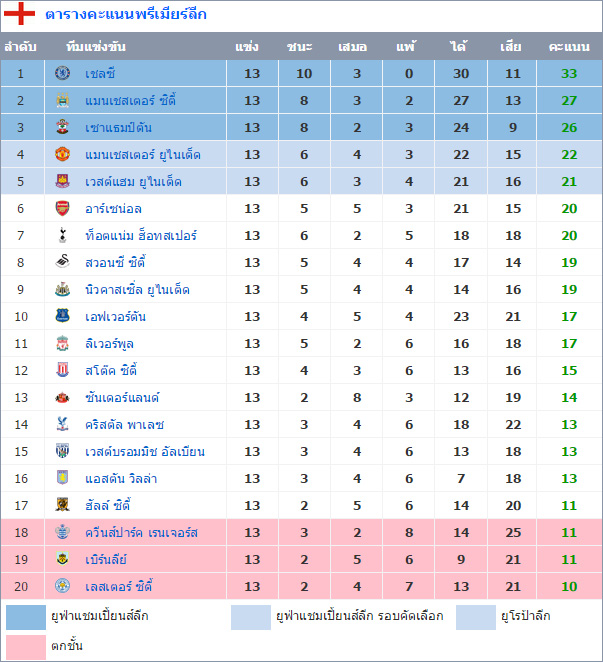Image resolution: width=603 pixels, height=662 pixels.
Task: Click the Everton club crest icon
Action: pyautogui.click(x=63, y=316)
